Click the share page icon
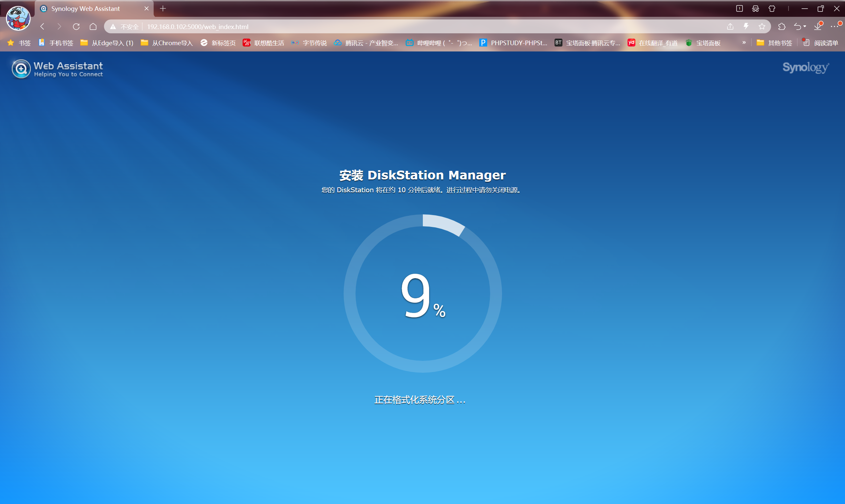This screenshot has width=845, height=504. (730, 26)
